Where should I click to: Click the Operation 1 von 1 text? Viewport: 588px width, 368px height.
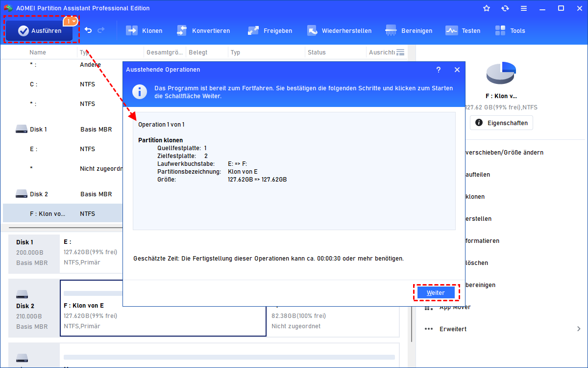[161, 125]
